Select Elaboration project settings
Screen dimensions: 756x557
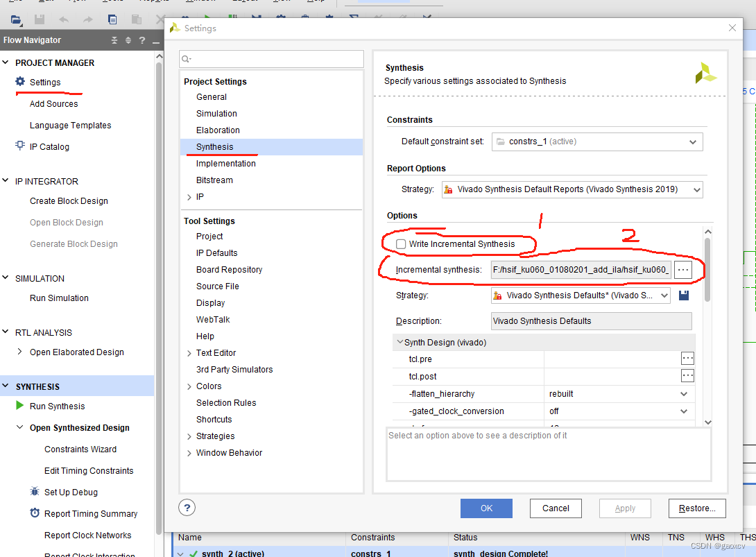click(218, 130)
